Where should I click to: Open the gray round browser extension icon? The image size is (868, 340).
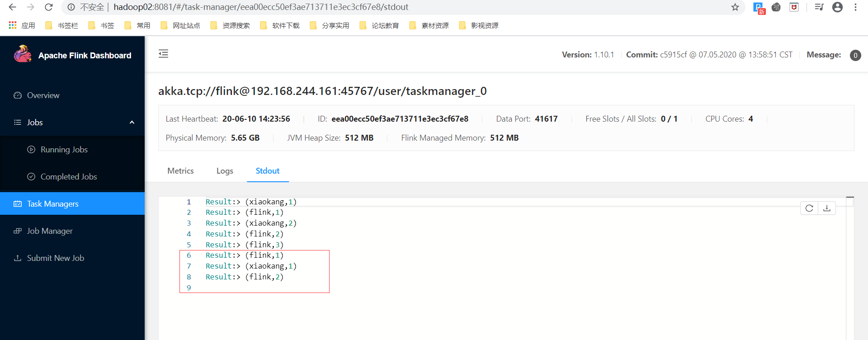coord(776,7)
